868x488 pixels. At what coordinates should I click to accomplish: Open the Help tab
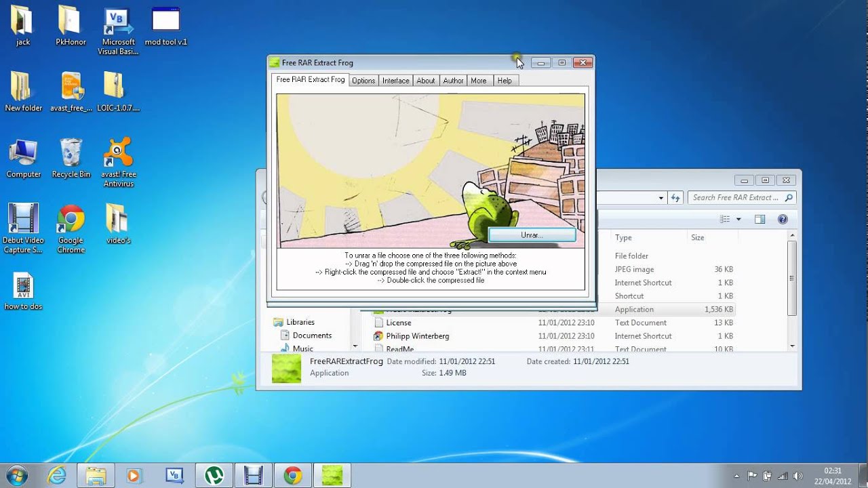[x=505, y=81]
